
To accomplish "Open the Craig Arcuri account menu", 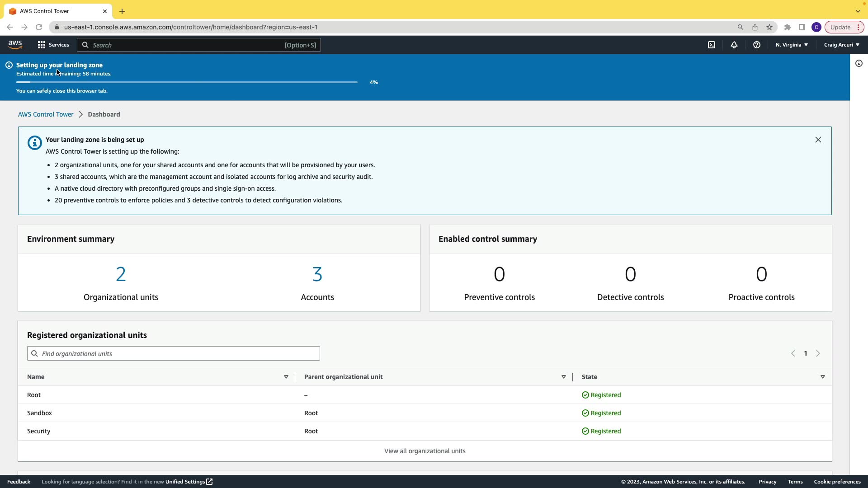I will (841, 45).
